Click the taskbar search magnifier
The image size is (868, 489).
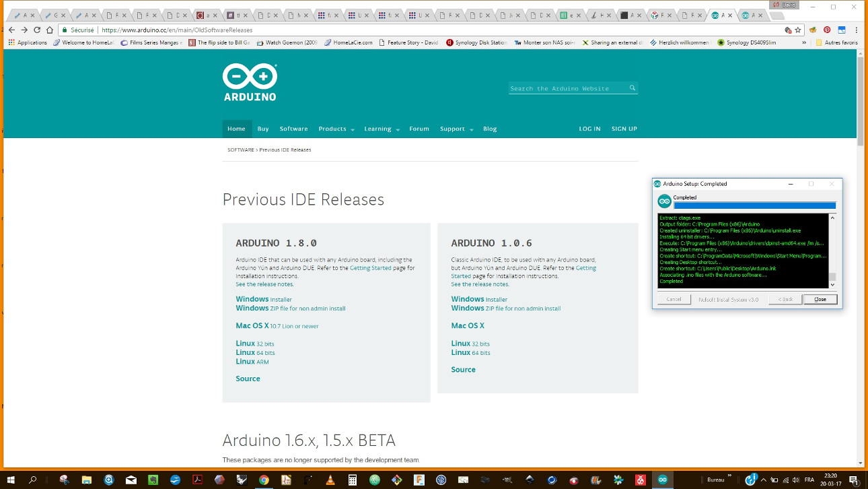point(32,480)
